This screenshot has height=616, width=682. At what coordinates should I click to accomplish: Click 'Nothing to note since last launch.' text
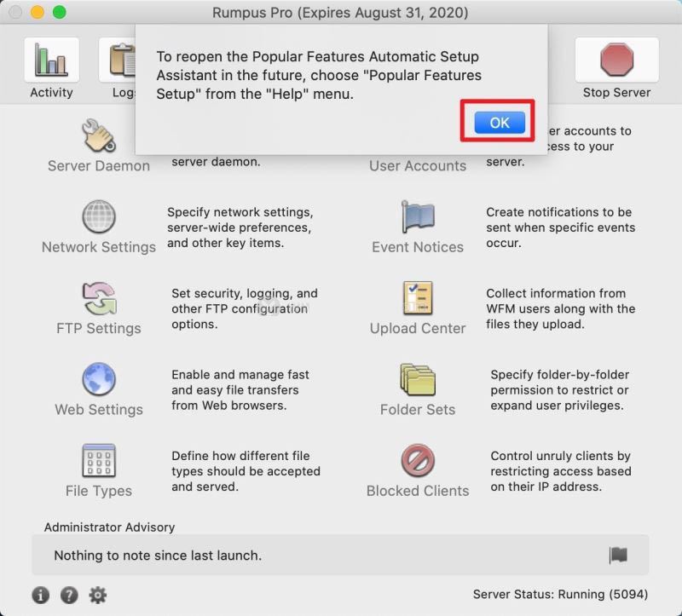pyautogui.click(x=158, y=556)
